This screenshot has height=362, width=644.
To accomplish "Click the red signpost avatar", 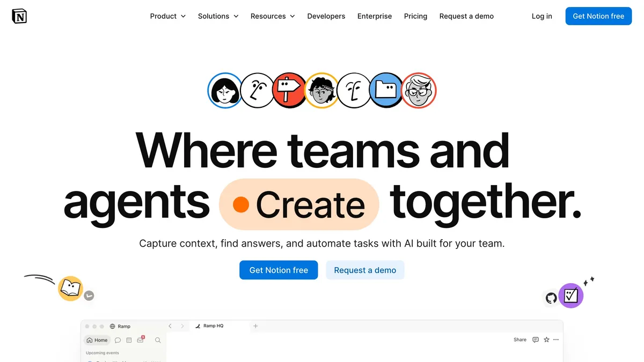I will click(x=289, y=91).
